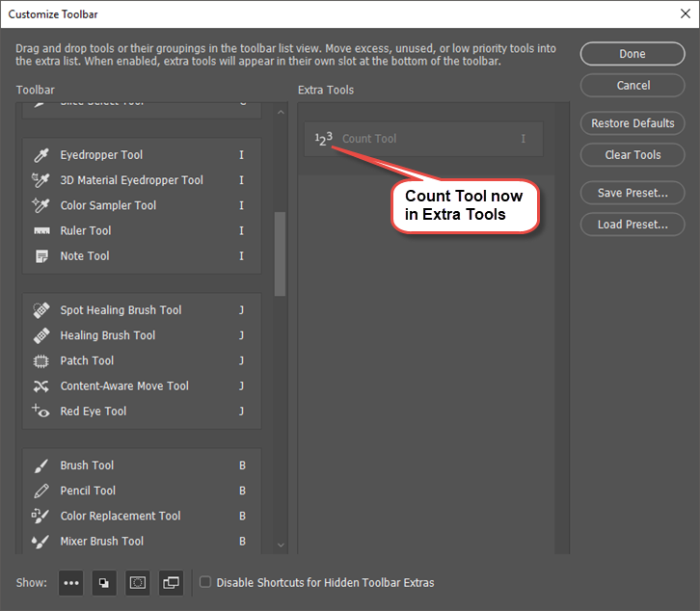Select the 'Red Eye Tool' label
Screen dimensions: 700x611
point(93,412)
